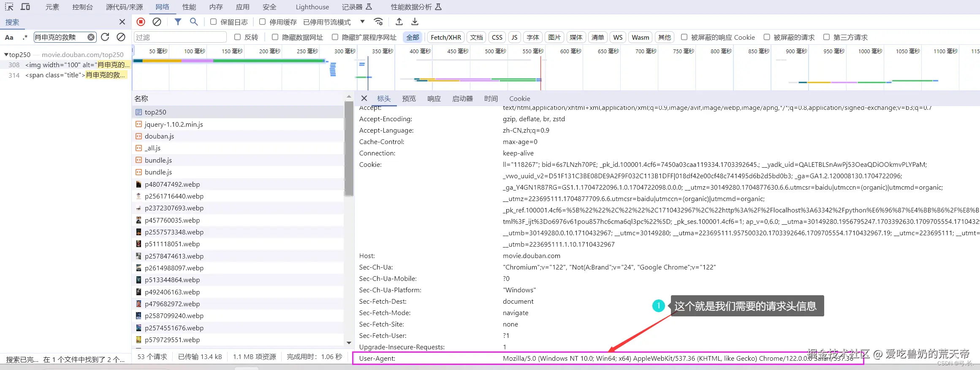
Task: Toggle Blocked response cookies checkbox
Action: click(684, 37)
